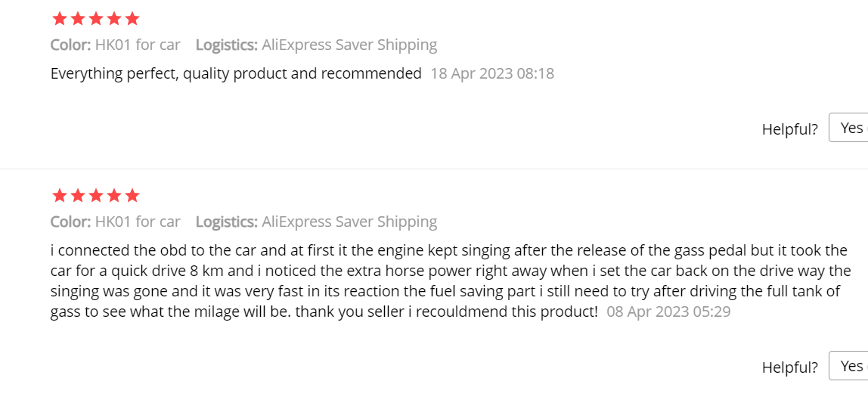This screenshot has width=868, height=403.
Task: Click the "08 Apr 2023 05:29" timestamp
Action: (x=668, y=312)
